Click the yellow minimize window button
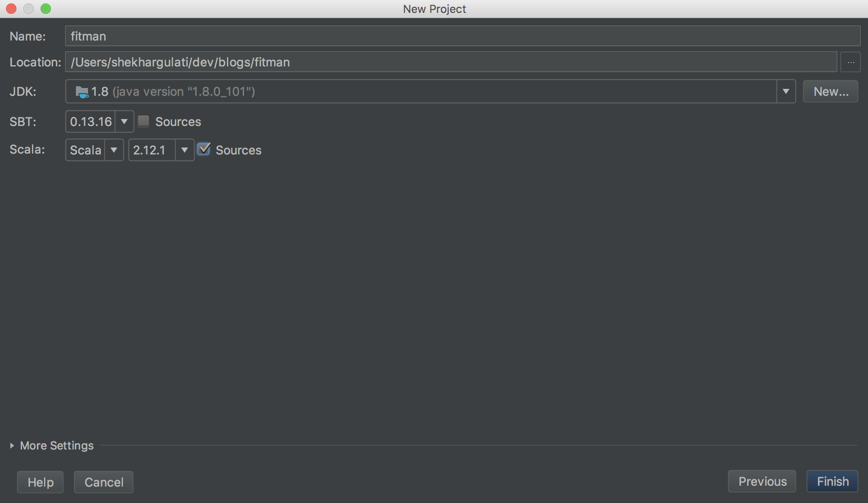 click(x=28, y=9)
